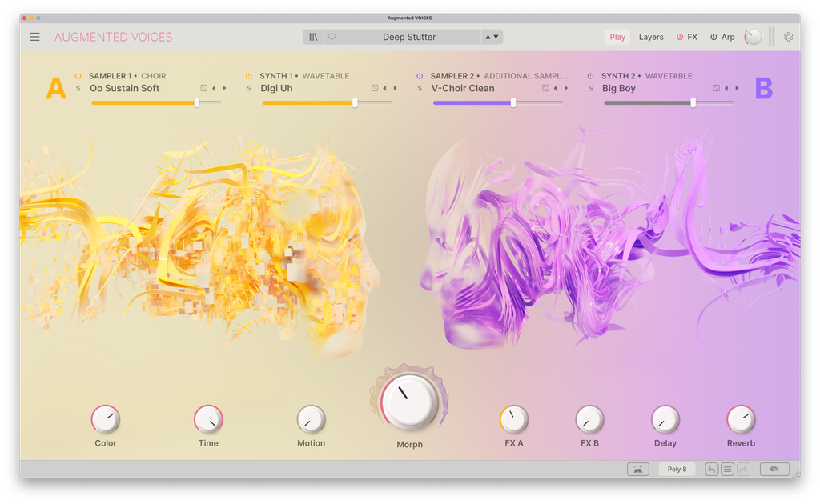Click the Reverb knob

click(x=741, y=419)
